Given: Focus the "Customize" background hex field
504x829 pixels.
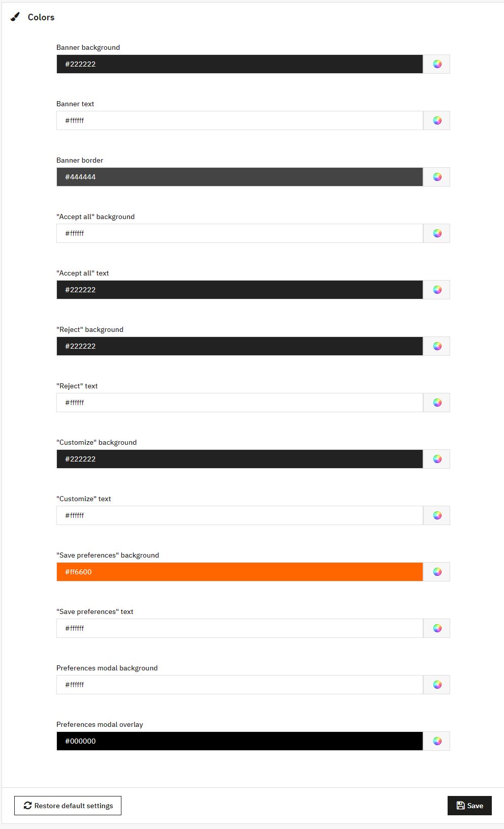Looking at the screenshot, I should [x=240, y=459].
